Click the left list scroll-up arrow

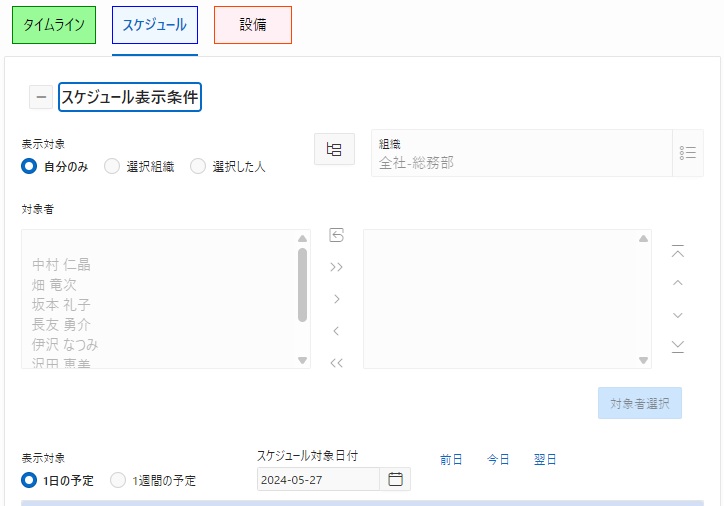tap(302, 239)
